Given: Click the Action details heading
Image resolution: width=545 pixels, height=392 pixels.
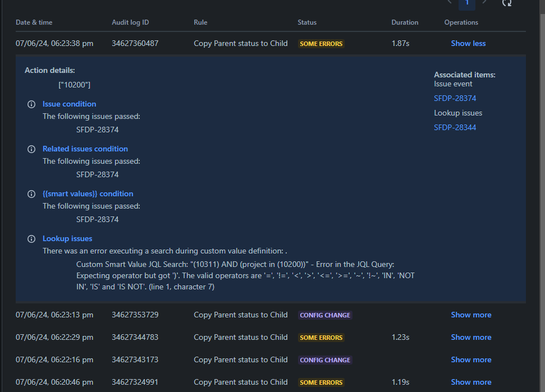Looking at the screenshot, I should tap(50, 70).
